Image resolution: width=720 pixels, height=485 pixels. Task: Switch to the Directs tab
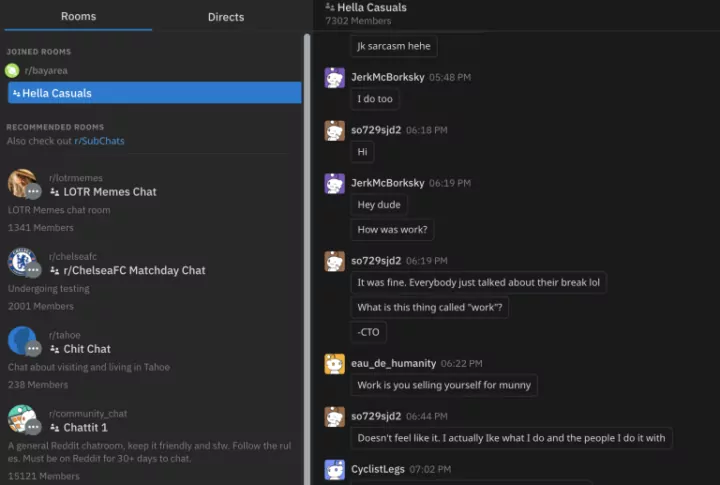[x=226, y=17]
